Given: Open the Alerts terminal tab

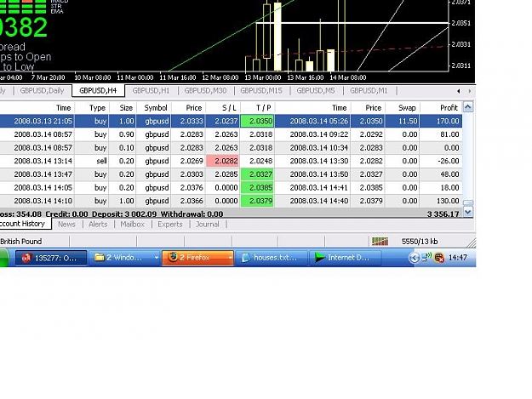Looking at the screenshot, I should tap(98, 225).
